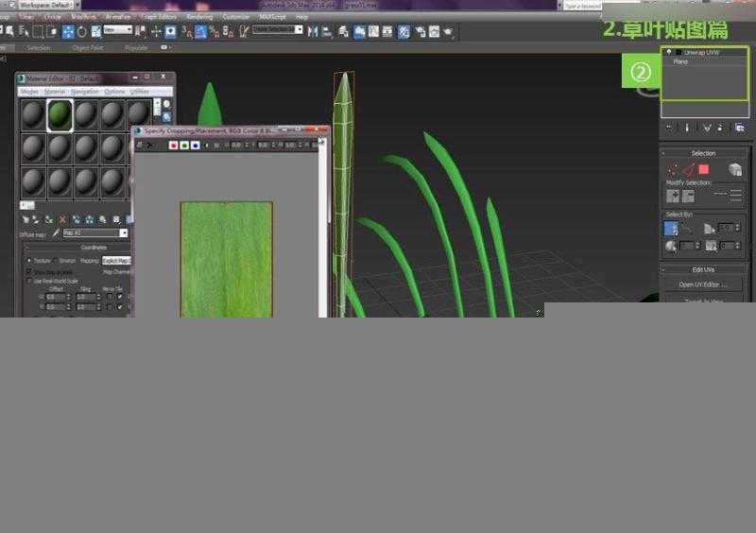
Task: Switch to the Object Paint ribbon tab
Action: coord(88,48)
